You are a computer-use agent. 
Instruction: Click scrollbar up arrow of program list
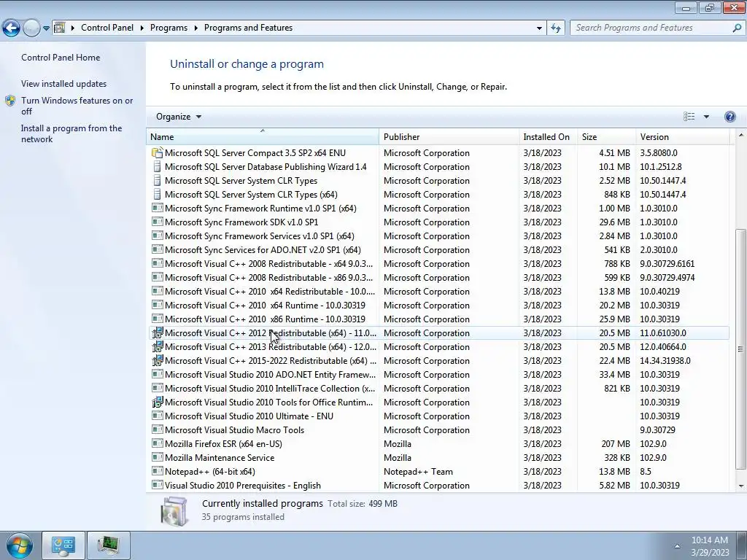pyautogui.click(x=740, y=134)
